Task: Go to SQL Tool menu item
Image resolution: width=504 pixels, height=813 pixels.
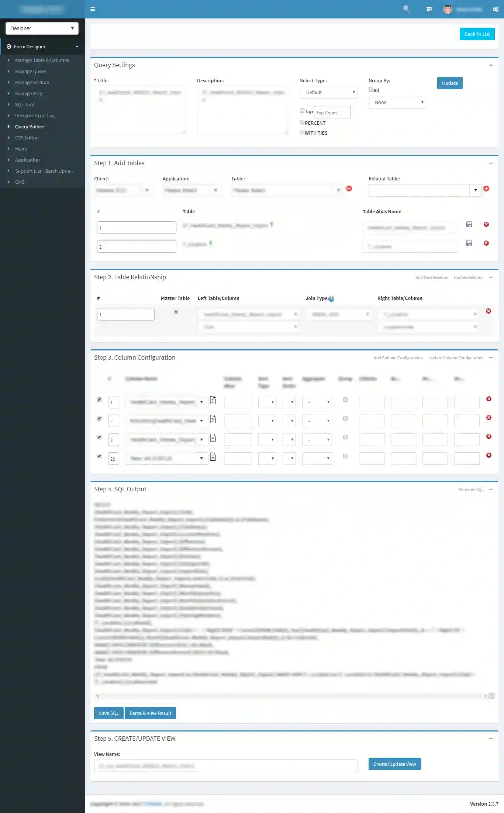Action: pyautogui.click(x=24, y=105)
